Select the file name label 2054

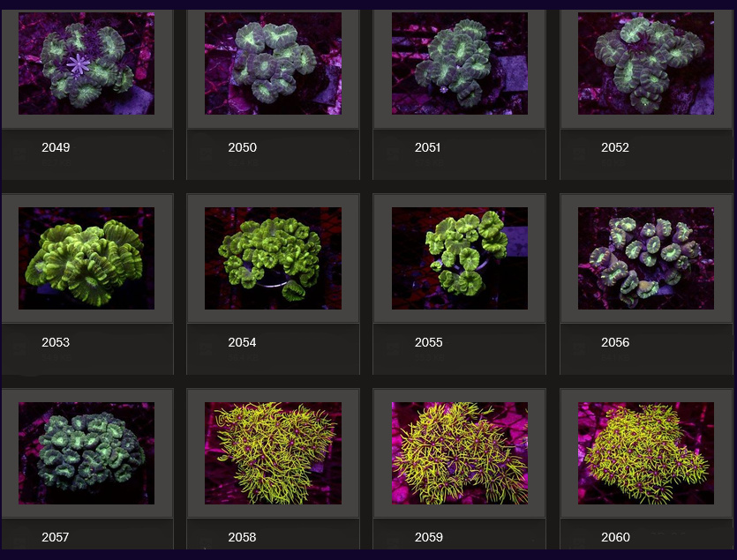pos(242,342)
